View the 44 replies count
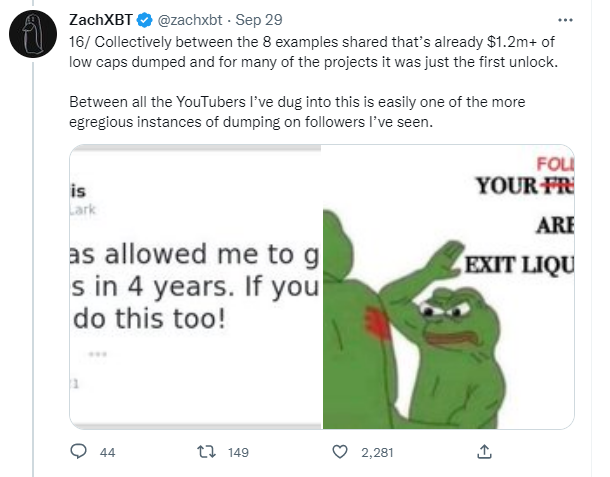 (x=108, y=452)
